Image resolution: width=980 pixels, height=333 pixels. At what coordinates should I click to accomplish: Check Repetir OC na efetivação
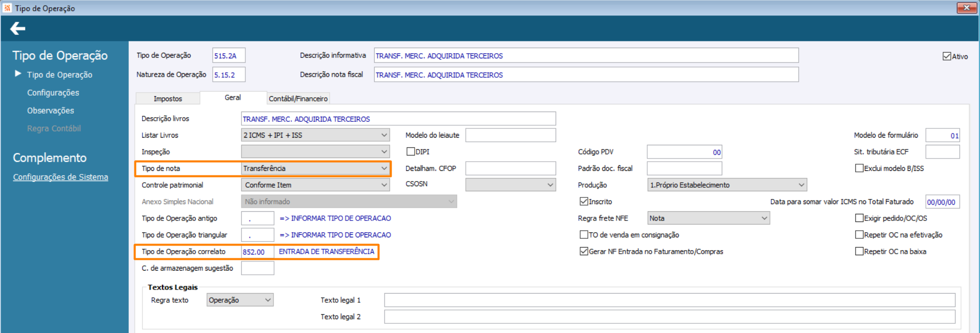(x=859, y=234)
